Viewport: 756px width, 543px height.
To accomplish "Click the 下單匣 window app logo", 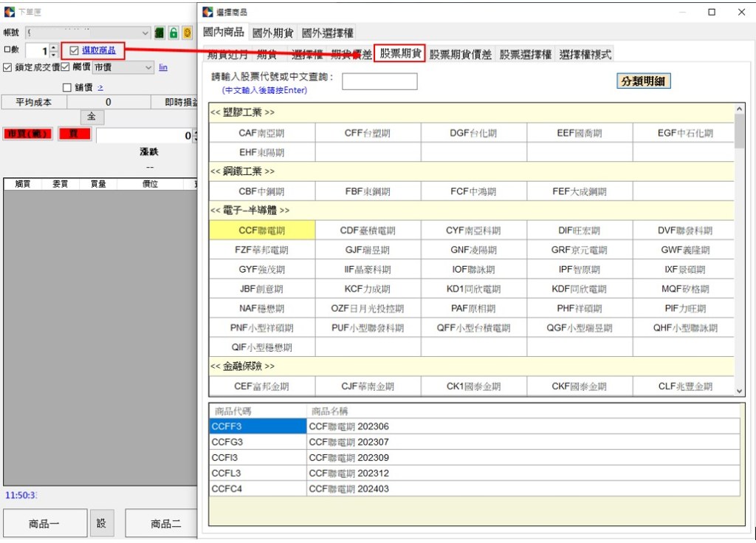I will click(x=9, y=12).
